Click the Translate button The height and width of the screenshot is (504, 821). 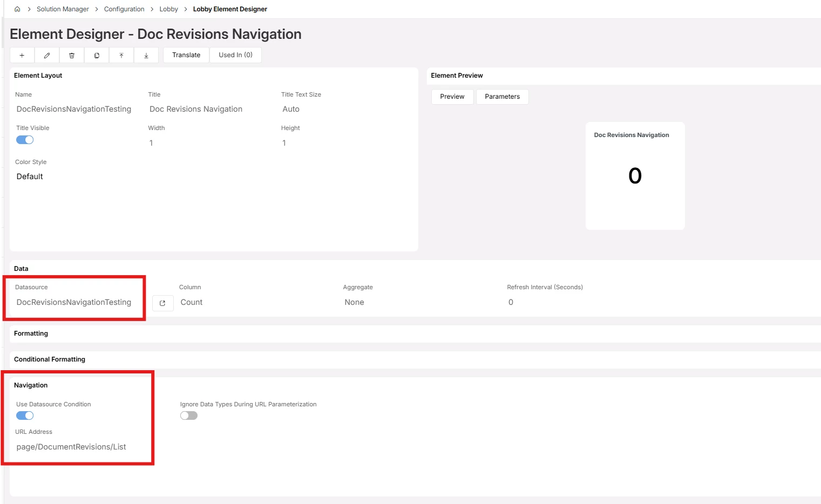[x=186, y=55]
